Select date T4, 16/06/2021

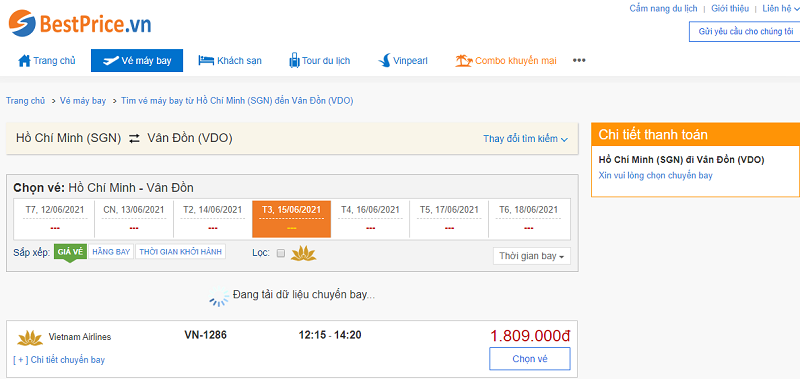[370, 219]
